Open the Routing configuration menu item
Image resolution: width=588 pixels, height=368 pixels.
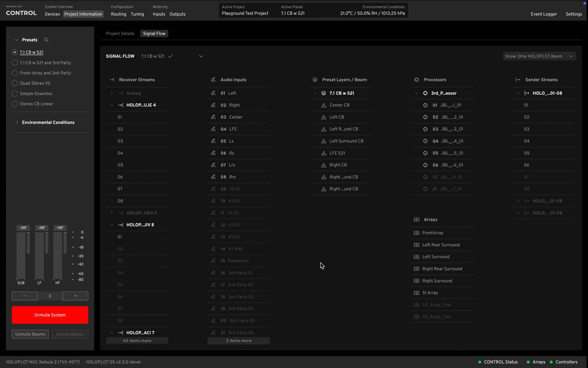tap(118, 14)
